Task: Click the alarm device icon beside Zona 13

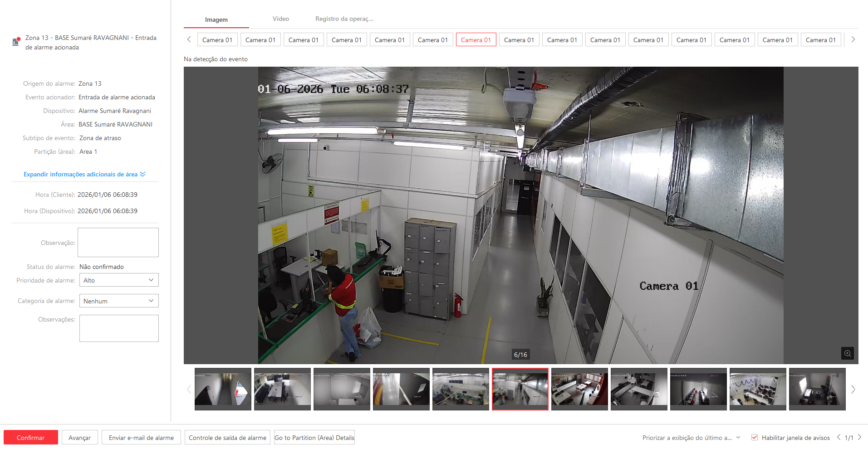Action: coord(16,42)
